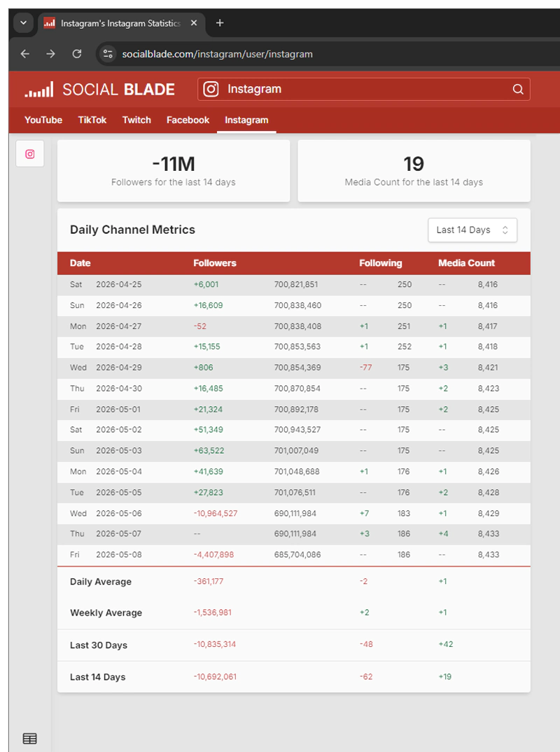Screen dimensions: 560x752
Task: Click the -361,177 daily average value
Action: (x=209, y=581)
